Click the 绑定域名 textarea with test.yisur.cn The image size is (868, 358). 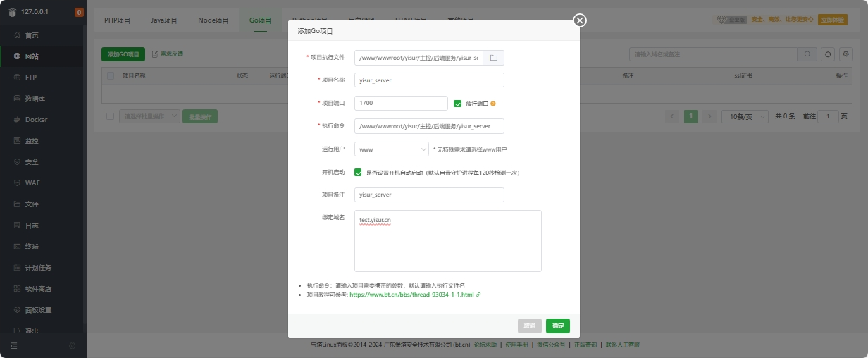(x=447, y=241)
